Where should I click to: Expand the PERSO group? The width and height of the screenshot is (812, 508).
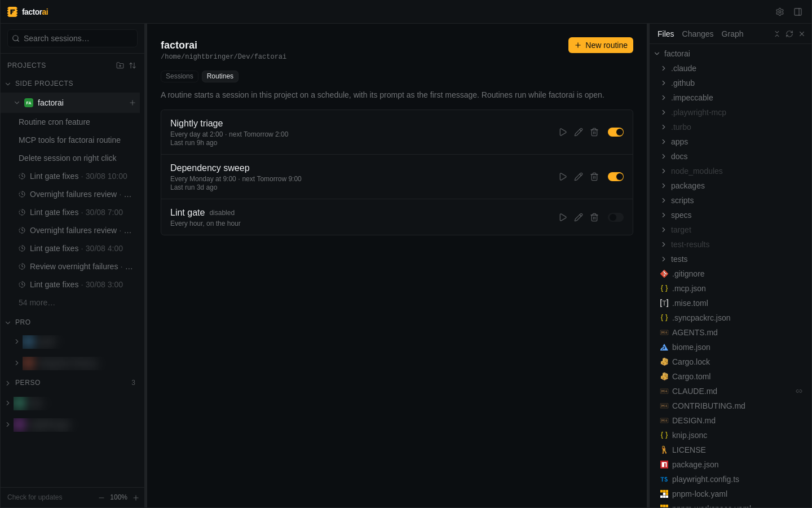(x=8, y=383)
